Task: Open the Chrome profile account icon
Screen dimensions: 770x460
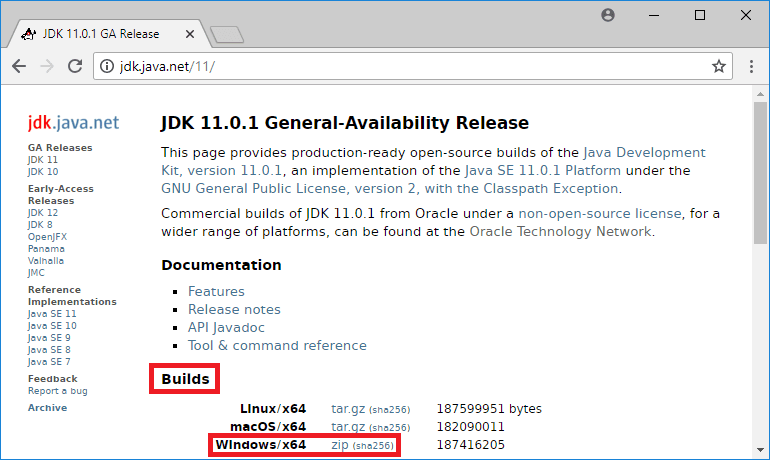Action: pyautogui.click(x=609, y=15)
